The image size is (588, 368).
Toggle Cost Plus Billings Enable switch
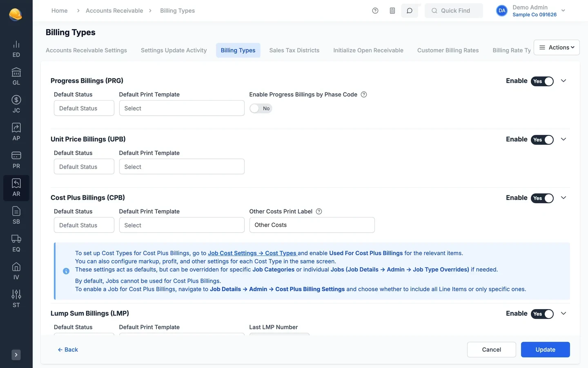(542, 198)
